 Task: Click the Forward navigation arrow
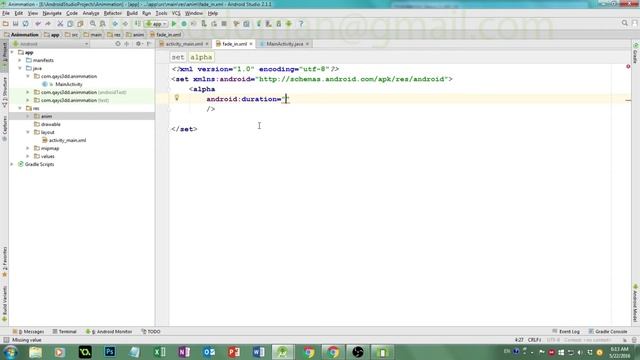click(x=125, y=24)
